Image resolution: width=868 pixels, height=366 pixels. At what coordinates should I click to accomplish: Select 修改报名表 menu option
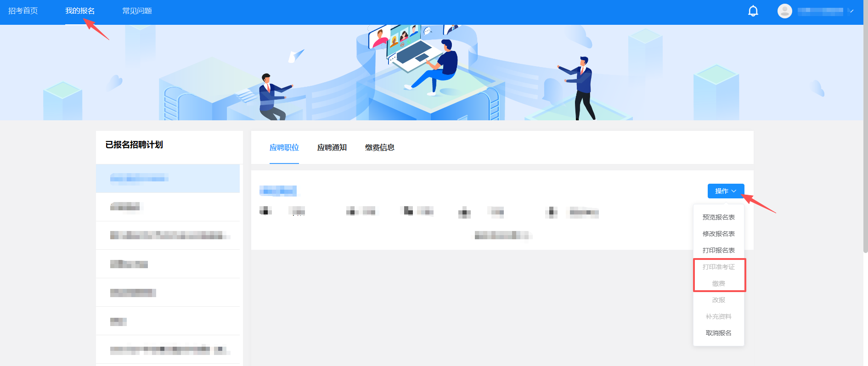pos(718,234)
